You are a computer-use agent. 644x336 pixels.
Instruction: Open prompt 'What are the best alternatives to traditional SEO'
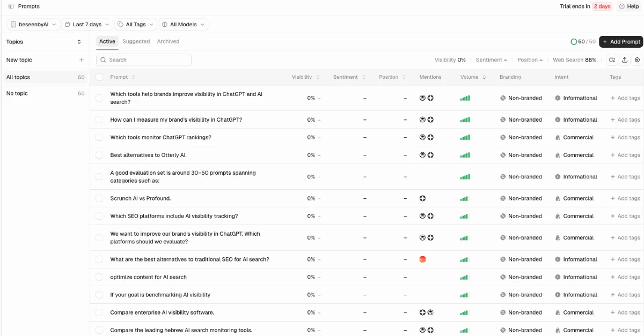(x=189, y=259)
